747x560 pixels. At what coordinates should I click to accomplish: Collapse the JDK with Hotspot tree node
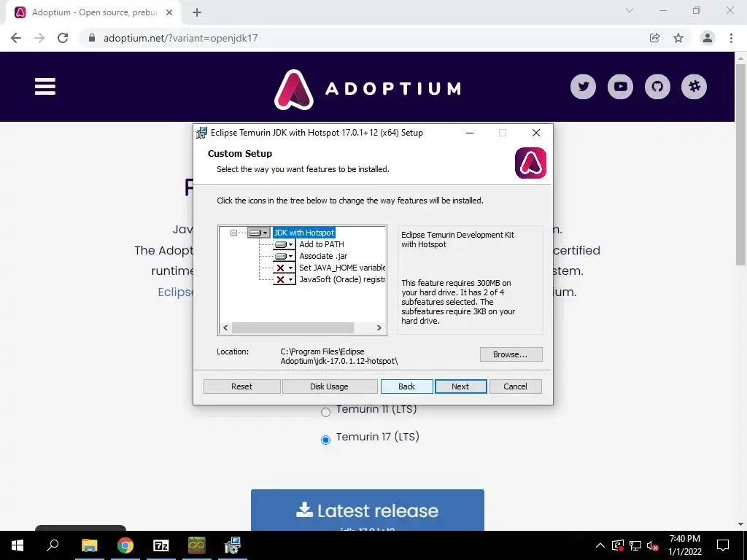[233, 233]
